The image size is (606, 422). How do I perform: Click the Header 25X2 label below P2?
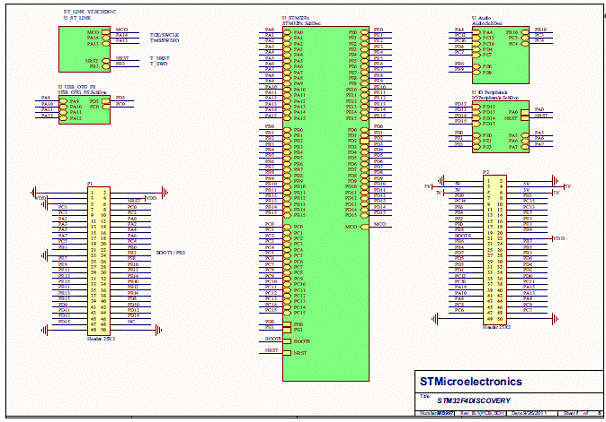click(x=497, y=327)
